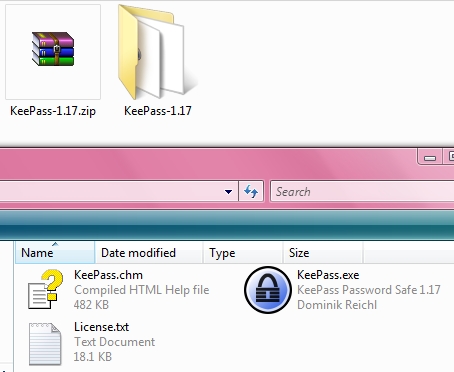Click the KeePass-1.17.zip file name label

tap(53, 111)
